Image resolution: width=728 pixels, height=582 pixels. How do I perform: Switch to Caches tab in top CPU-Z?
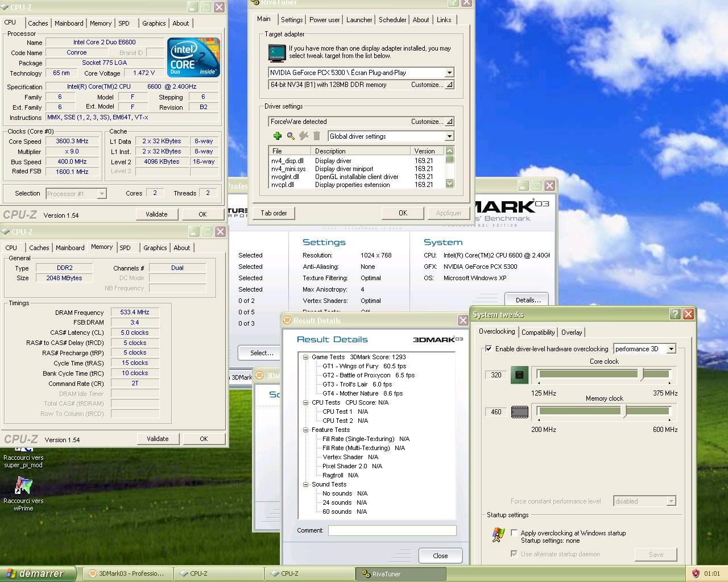click(x=38, y=23)
